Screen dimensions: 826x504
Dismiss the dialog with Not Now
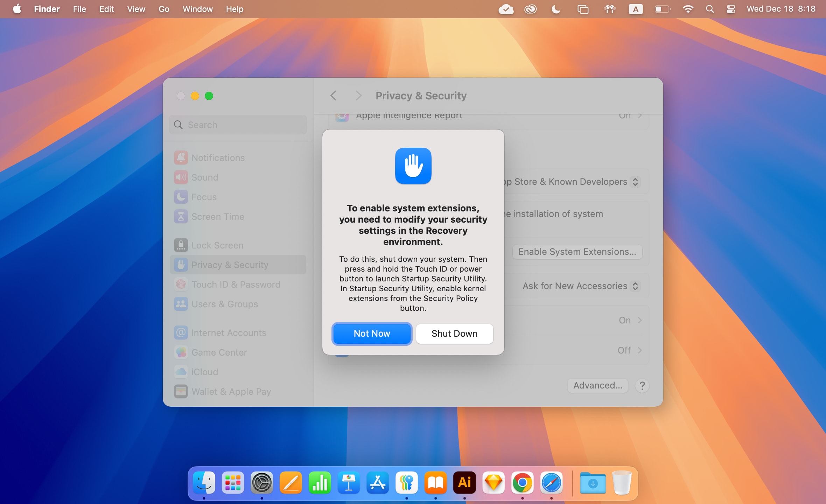point(372,334)
